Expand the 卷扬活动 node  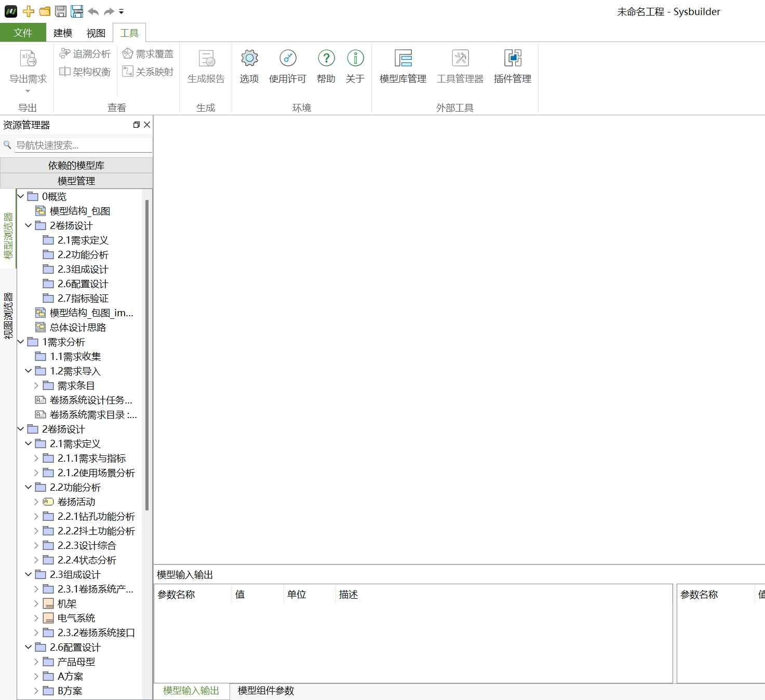click(36, 502)
